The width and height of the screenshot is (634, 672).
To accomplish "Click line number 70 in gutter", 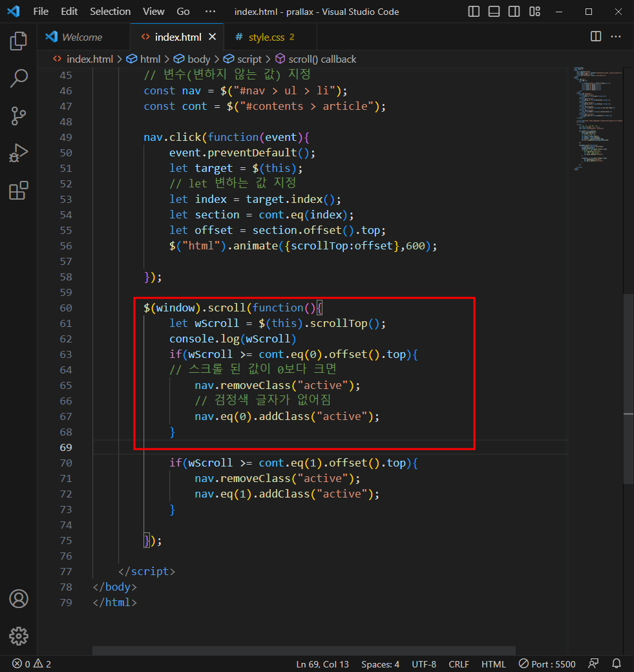I will click(x=66, y=463).
